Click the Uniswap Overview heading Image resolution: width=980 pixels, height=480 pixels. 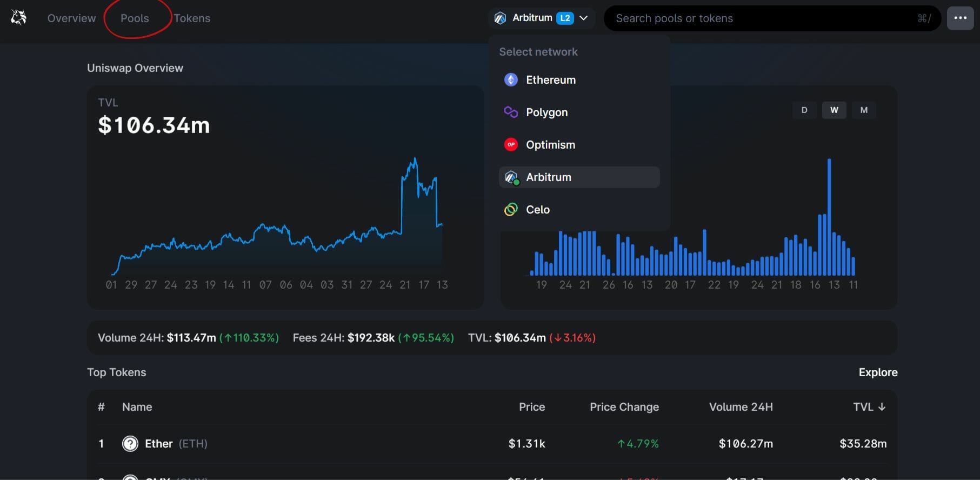135,68
